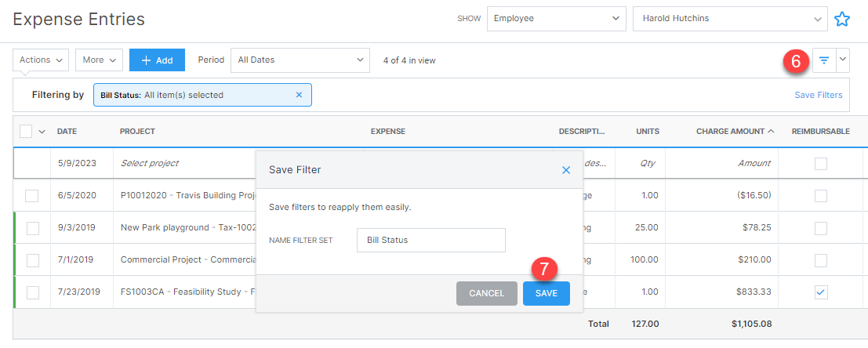Click the 9/3/2019 date cell
Screen dimensions: 868x348
(77, 227)
